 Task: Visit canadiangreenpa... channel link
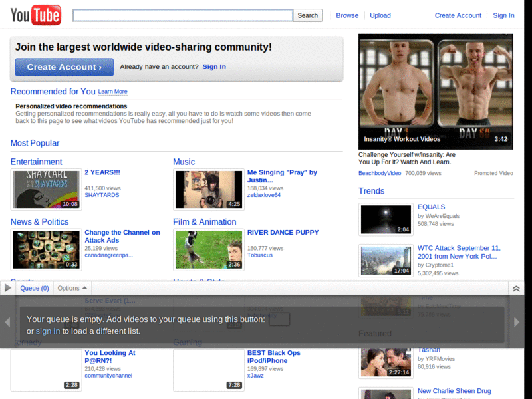click(x=108, y=255)
